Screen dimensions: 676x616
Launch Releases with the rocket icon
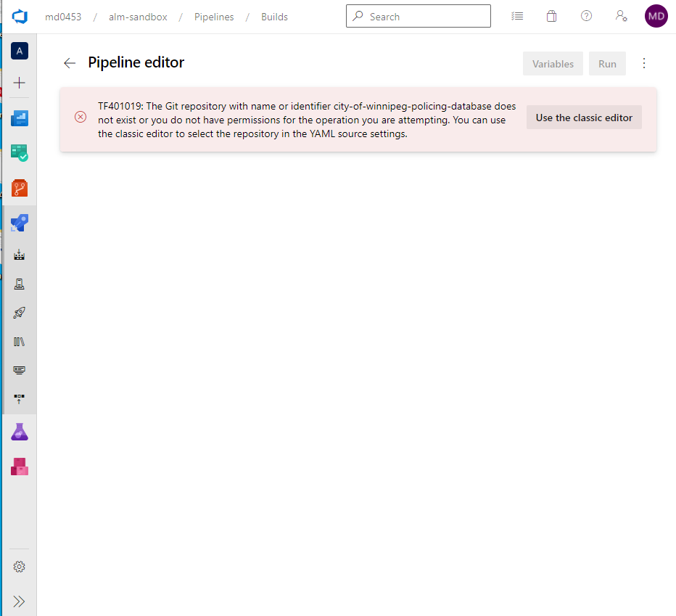(18, 312)
